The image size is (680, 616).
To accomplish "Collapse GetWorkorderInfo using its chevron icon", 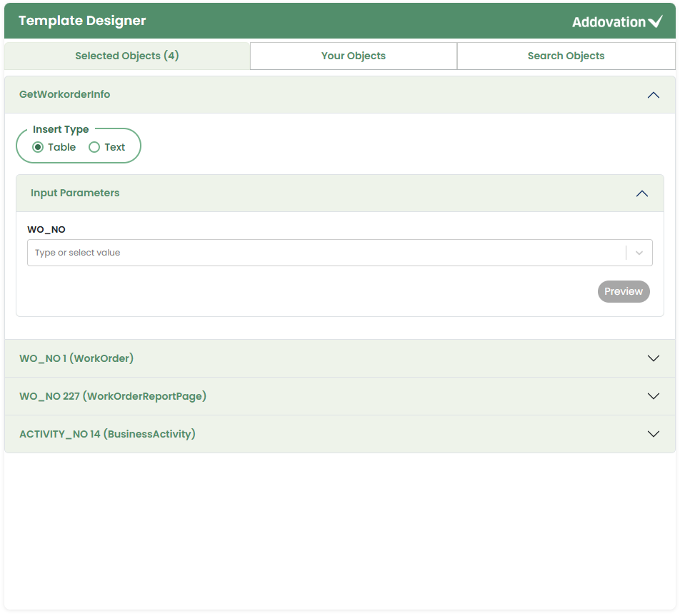I will [x=653, y=95].
